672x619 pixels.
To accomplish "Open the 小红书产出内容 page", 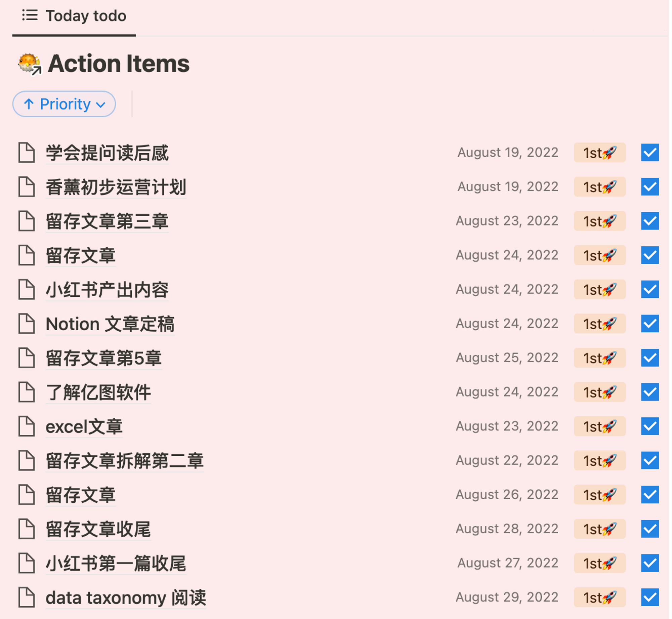I will [x=107, y=289].
